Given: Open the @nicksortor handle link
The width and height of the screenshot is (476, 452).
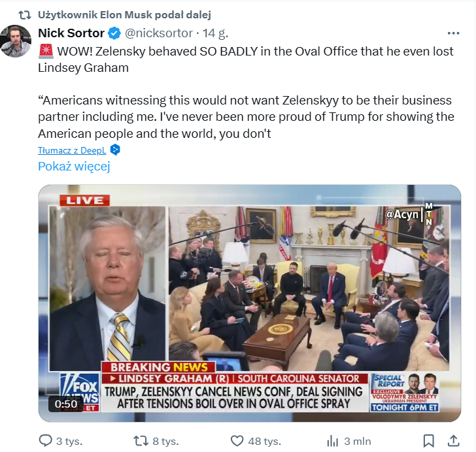Looking at the screenshot, I should 159,33.
